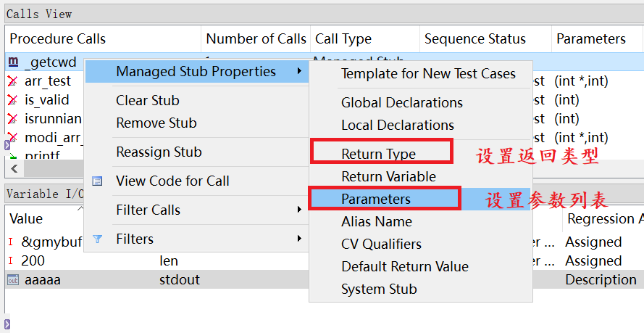Image resolution: width=644 pixels, height=333 pixels.
Task: Click Clear Stub in the context menu
Action: coord(148,101)
